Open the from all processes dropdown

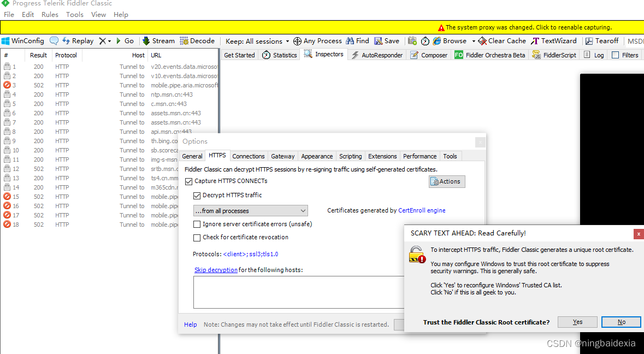(251, 211)
